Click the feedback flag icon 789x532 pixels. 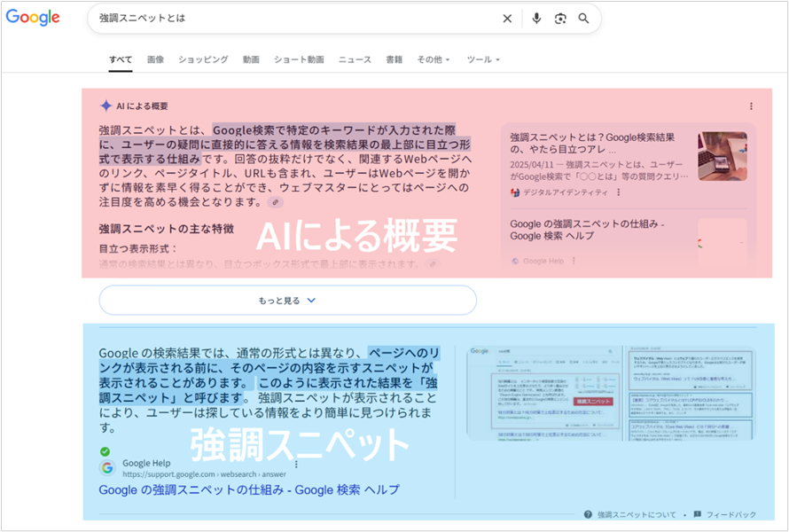(x=698, y=514)
